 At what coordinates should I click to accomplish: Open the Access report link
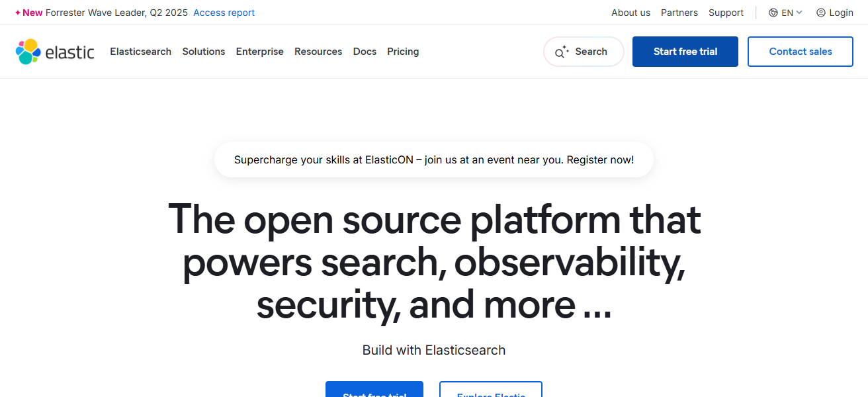coord(224,12)
